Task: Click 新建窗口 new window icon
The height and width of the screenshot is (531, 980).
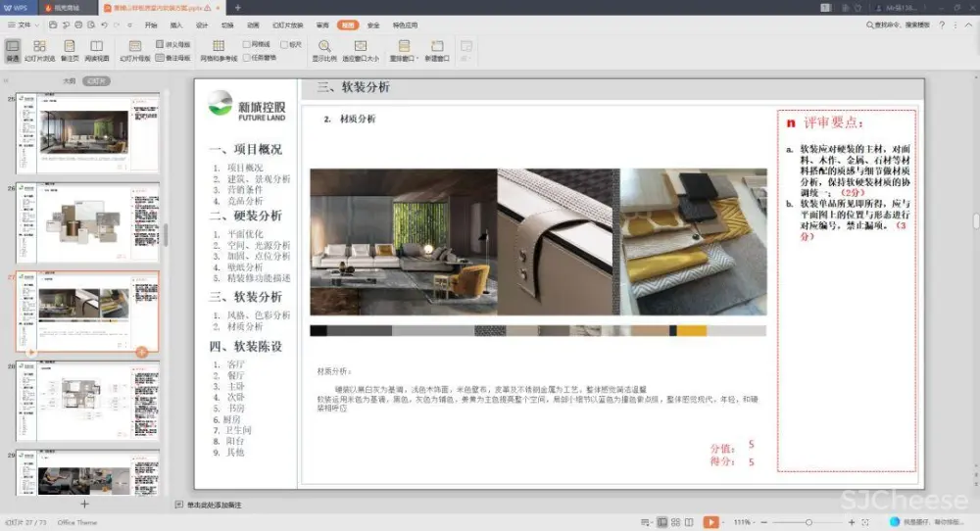Action: (x=437, y=50)
